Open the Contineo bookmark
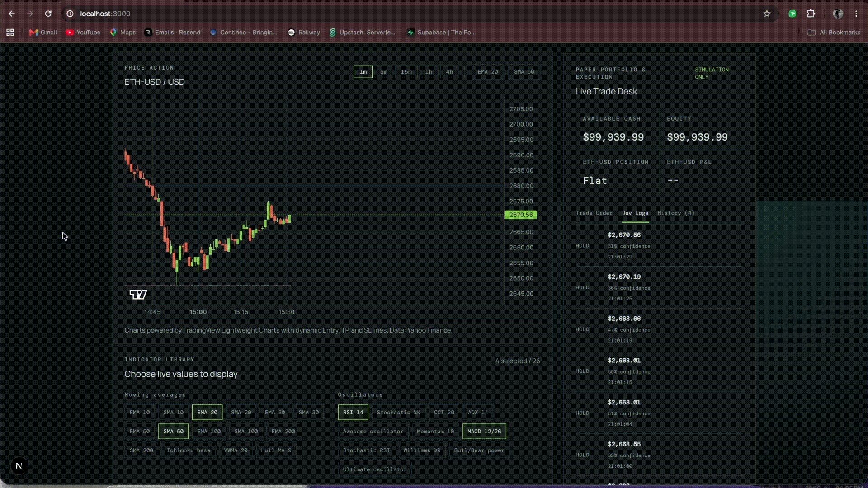Image resolution: width=868 pixels, height=488 pixels. coord(244,33)
